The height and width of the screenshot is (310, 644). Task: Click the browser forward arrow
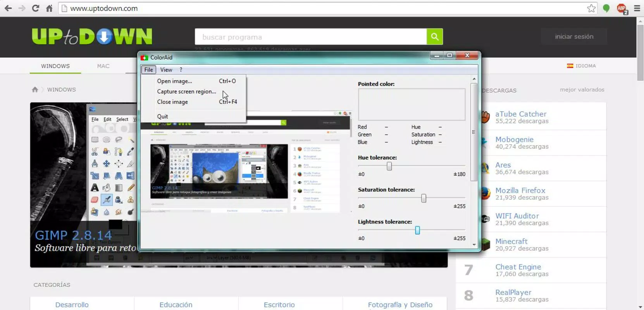click(22, 8)
